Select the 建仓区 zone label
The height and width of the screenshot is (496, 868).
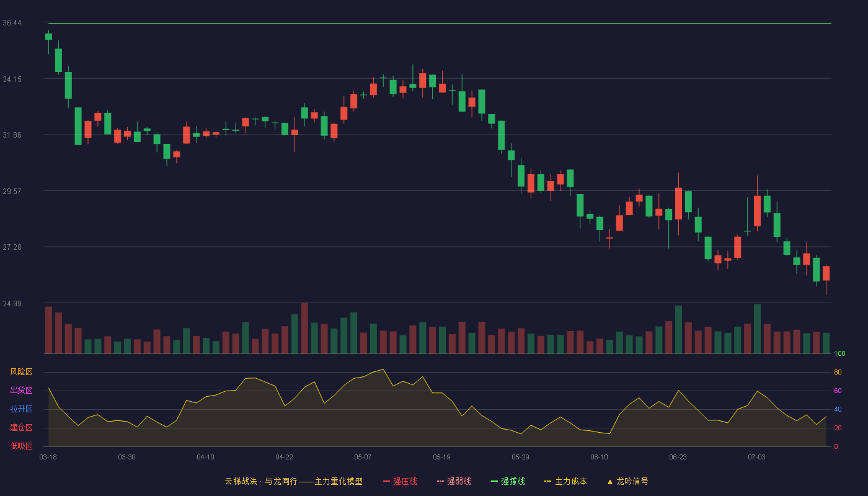tap(21, 428)
